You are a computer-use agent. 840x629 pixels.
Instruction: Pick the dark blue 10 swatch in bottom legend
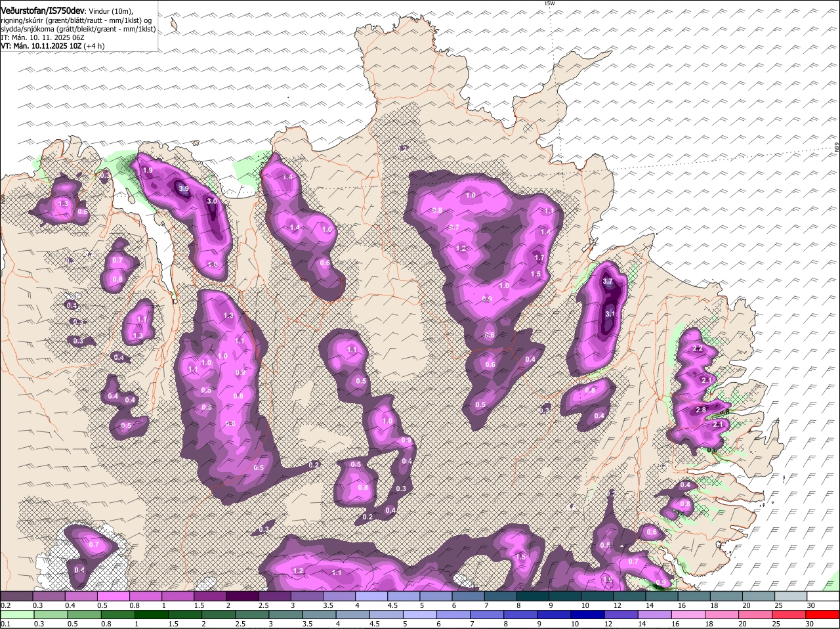coord(587,615)
